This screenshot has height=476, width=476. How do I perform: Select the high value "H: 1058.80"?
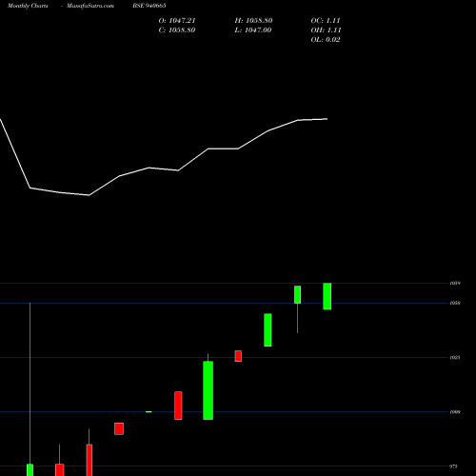253,21
